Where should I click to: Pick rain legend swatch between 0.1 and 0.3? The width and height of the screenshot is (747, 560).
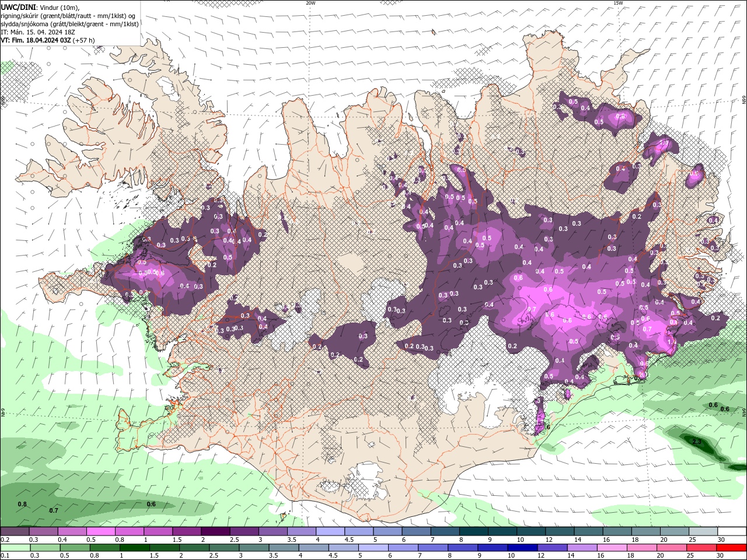coord(15,548)
